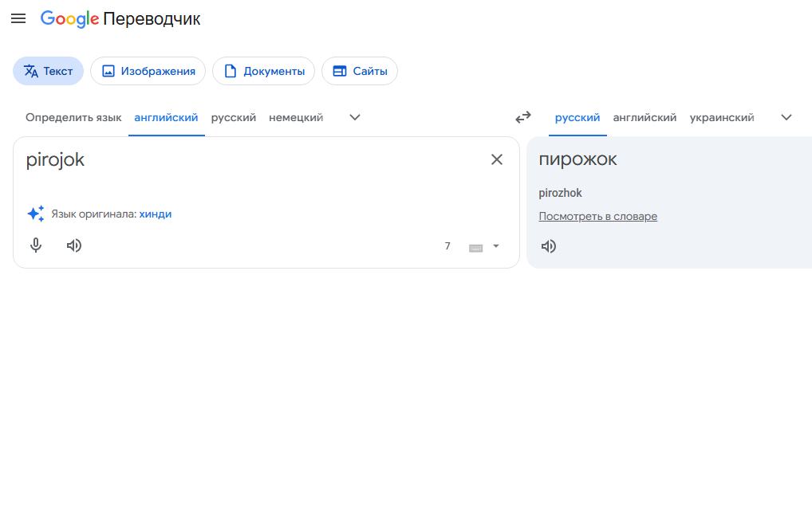The width and height of the screenshot is (812, 526).
Task: Choose немецкий as source language
Action: [x=296, y=118]
